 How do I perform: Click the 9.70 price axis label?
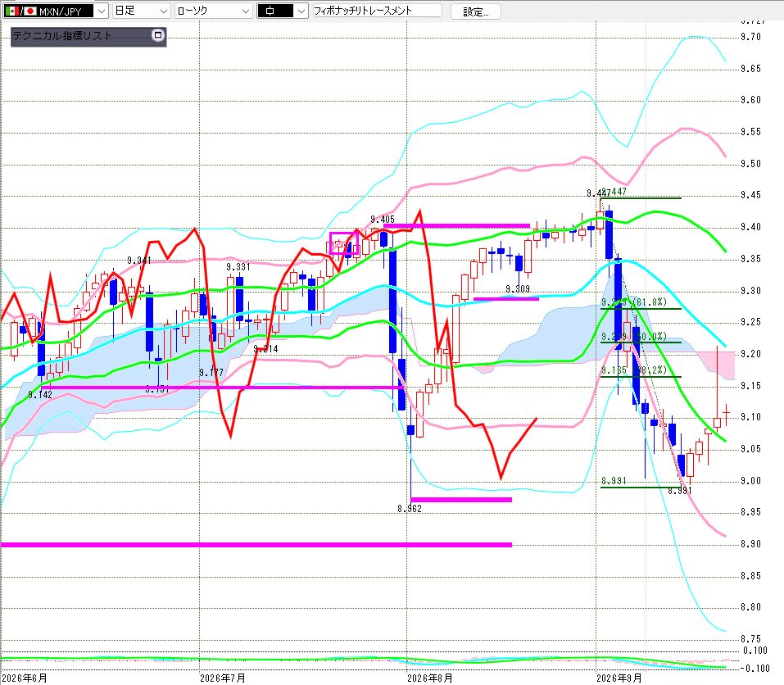[750, 37]
